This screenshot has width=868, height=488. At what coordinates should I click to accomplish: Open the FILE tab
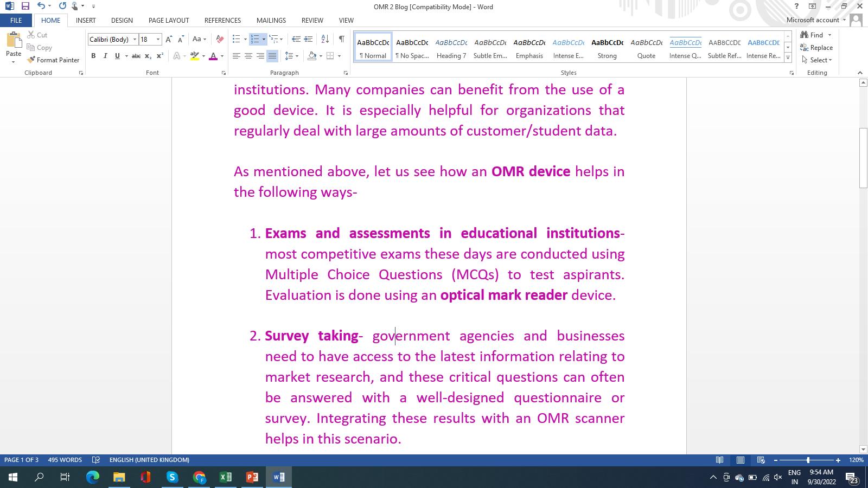click(x=16, y=21)
